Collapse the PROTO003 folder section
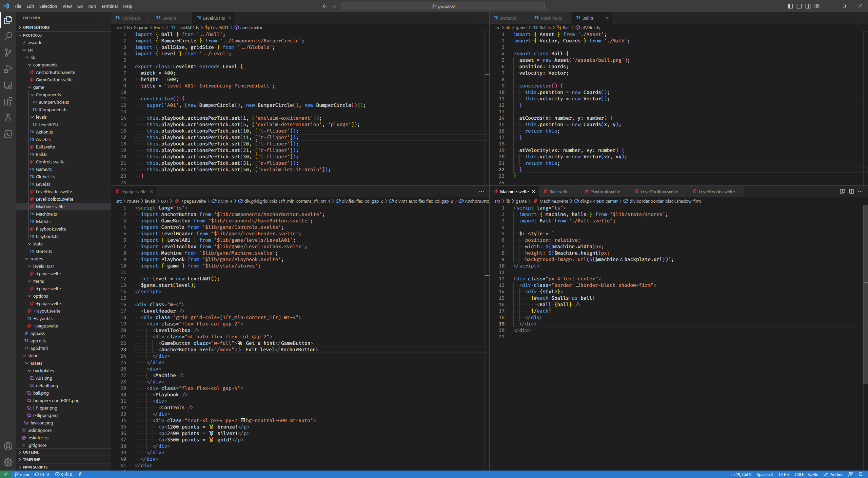The width and height of the screenshot is (868, 478). 64,35
